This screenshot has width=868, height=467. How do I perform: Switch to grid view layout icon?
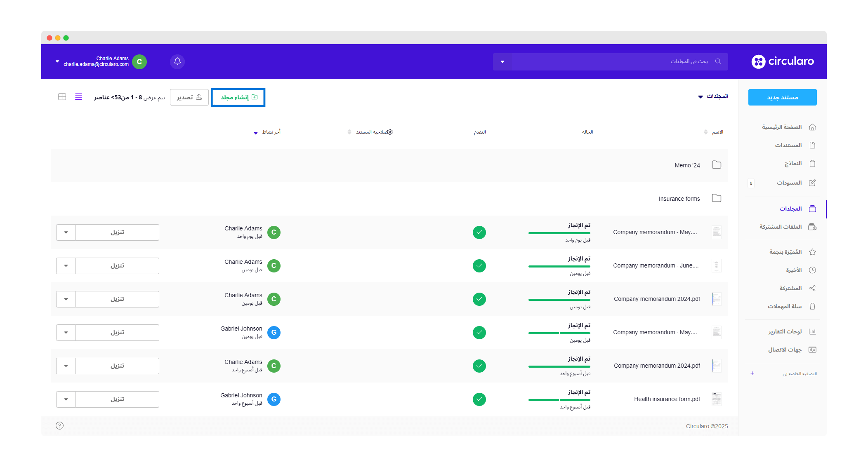[x=62, y=97]
